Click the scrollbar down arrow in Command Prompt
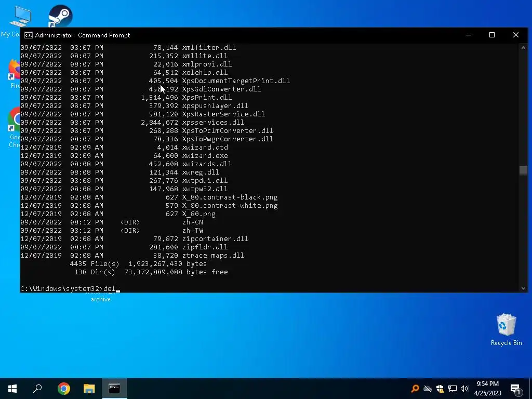Image resolution: width=532 pixels, height=399 pixels. 523,288
